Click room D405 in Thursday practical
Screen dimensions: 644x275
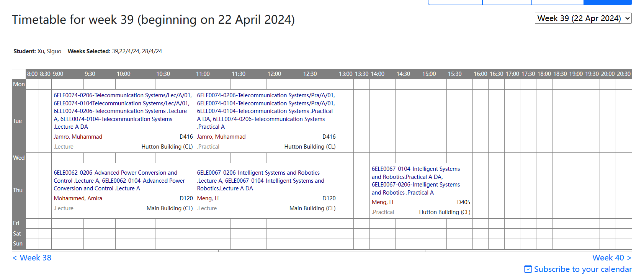pos(463,202)
